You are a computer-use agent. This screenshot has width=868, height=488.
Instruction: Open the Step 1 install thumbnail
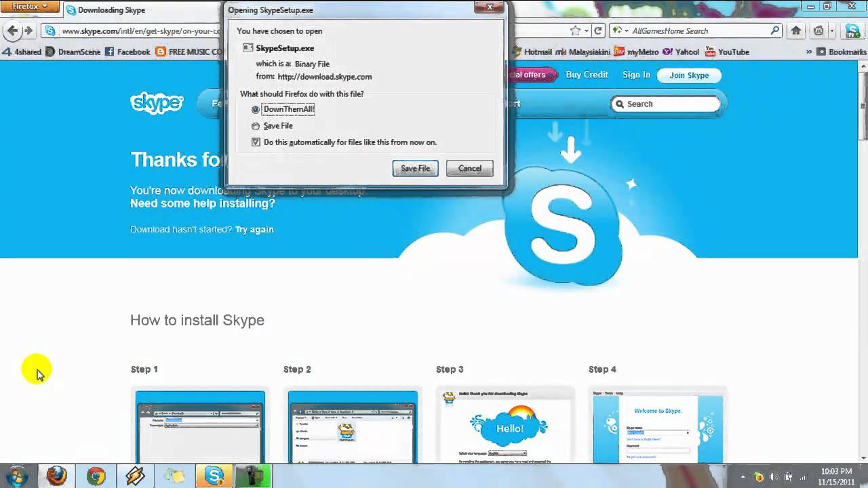[x=200, y=425]
